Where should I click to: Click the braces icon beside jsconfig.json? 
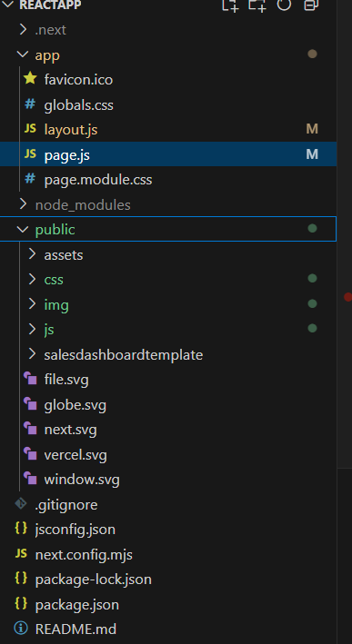(21, 528)
